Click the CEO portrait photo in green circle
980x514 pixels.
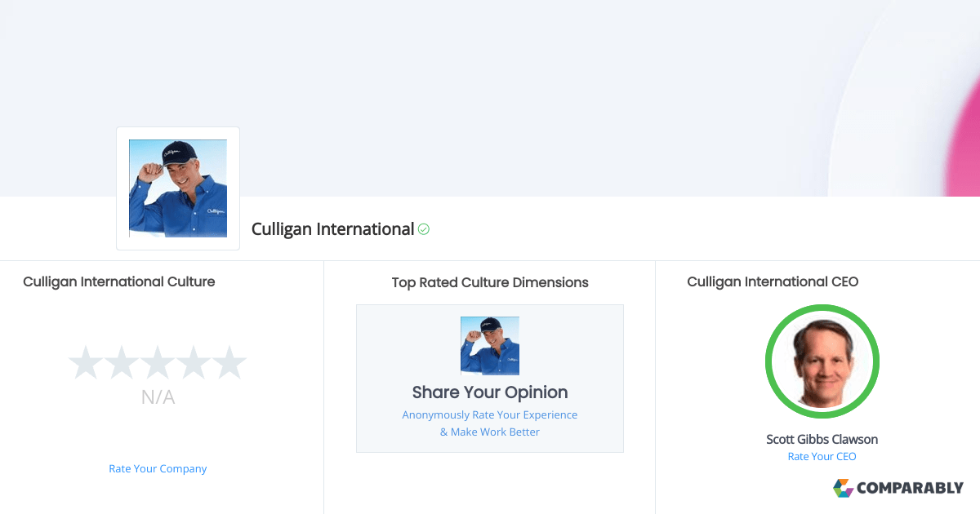click(822, 361)
